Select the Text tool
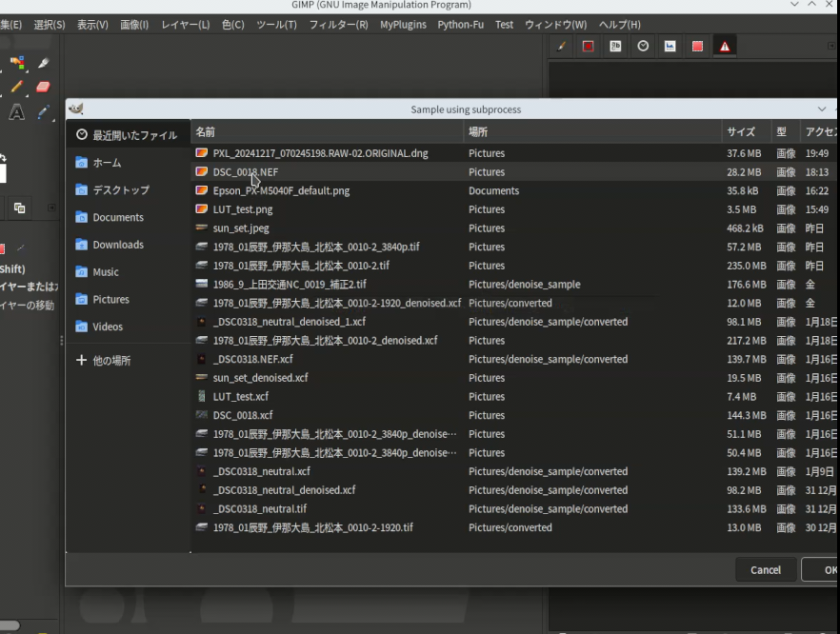Screen dimensions: 840x634 pyautogui.click(x=16, y=112)
